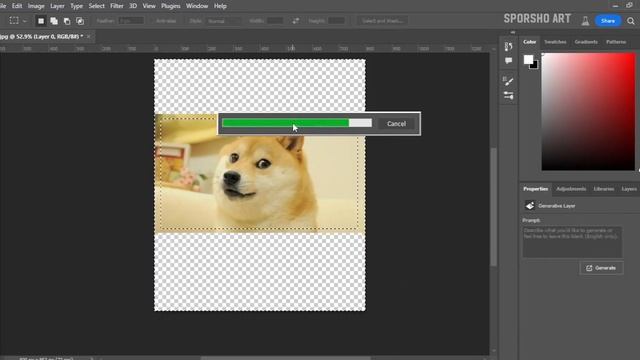This screenshot has width=640, height=360.
Task: Open the Comments panel icon
Action: click(508, 61)
